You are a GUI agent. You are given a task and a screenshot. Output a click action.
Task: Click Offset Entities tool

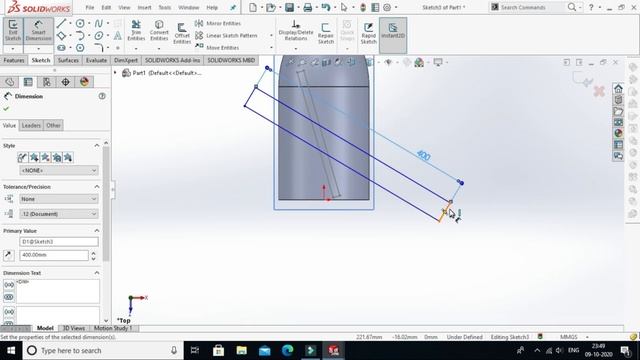click(x=182, y=33)
